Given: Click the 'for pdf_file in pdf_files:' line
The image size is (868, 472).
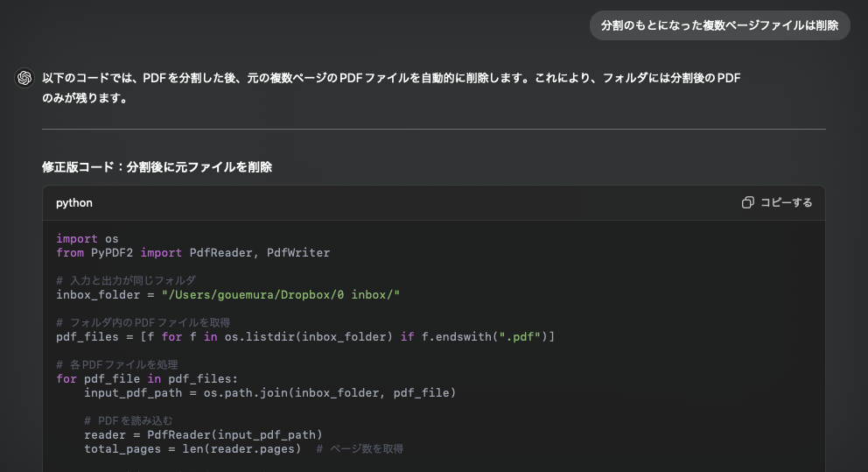Looking at the screenshot, I should coord(147,379).
